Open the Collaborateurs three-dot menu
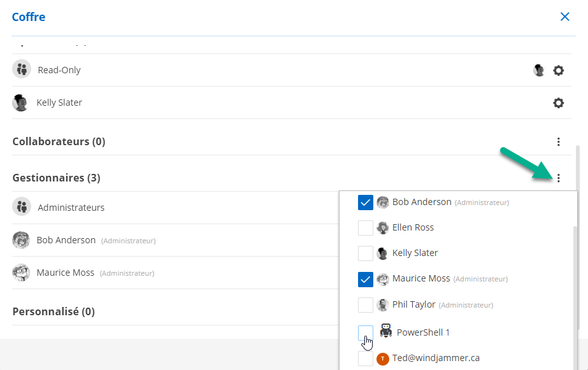This screenshot has width=588, height=370. click(558, 142)
